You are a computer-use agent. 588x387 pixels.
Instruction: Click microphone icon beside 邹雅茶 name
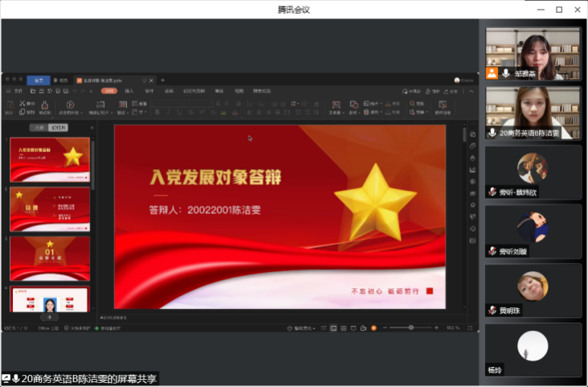click(x=506, y=73)
